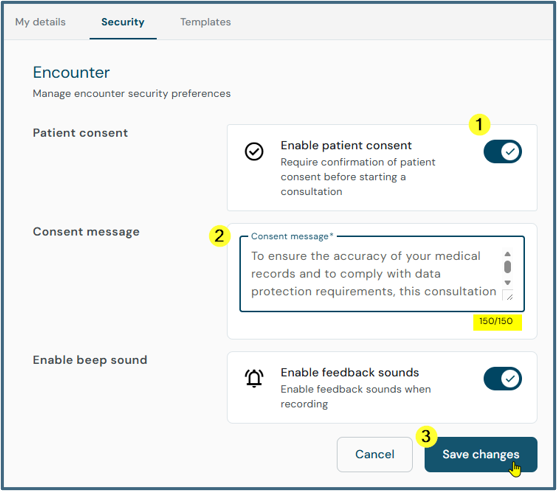Switch to the Templates tab
557x491 pixels.
(205, 22)
